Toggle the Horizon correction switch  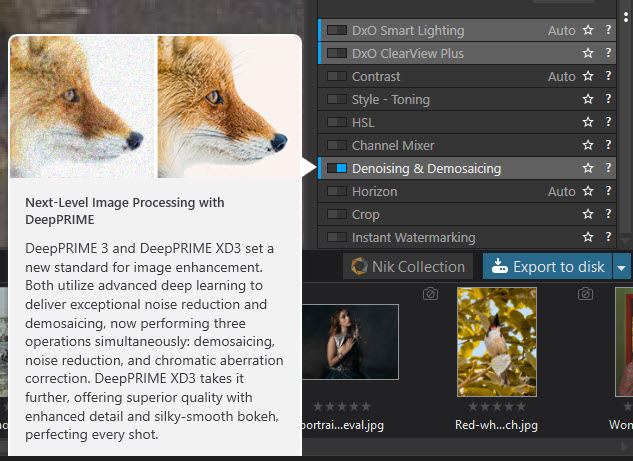[337, 191]
